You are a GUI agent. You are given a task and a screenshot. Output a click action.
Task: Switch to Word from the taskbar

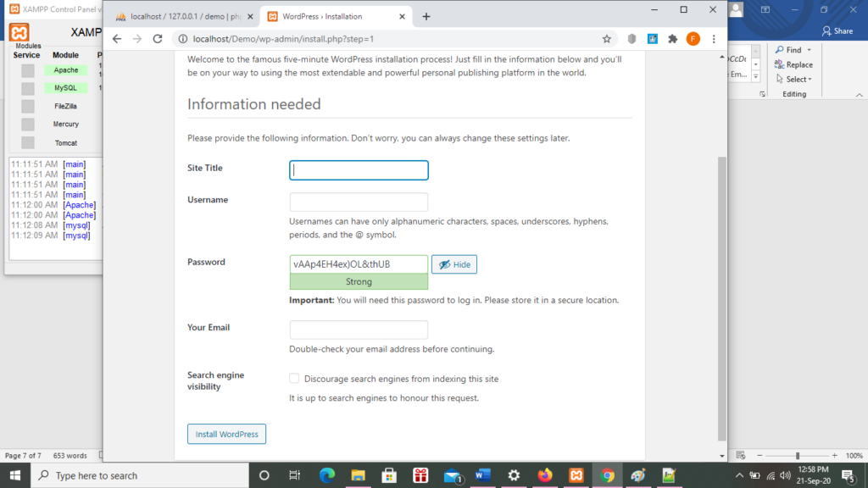click(x=482, y=475)
